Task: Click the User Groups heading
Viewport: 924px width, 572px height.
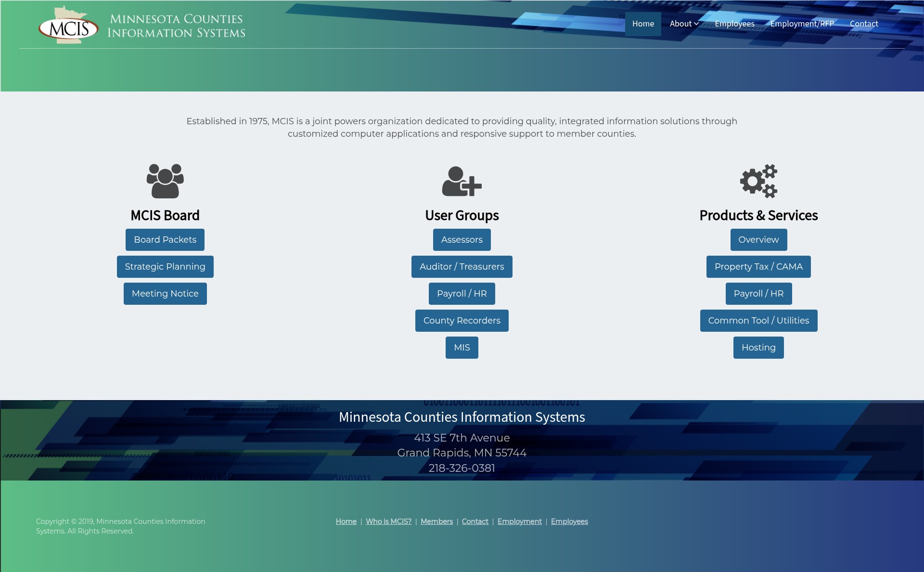Action: tap(462, 215)
